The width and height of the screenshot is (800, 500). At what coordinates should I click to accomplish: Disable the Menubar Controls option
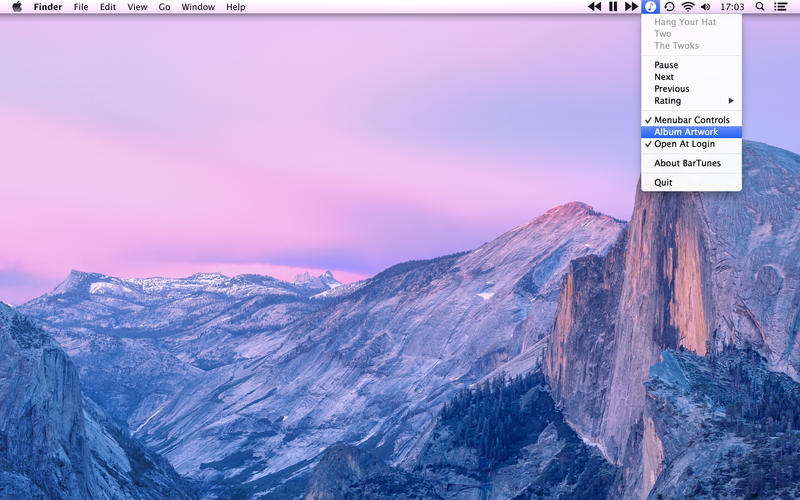coord(691,120)
